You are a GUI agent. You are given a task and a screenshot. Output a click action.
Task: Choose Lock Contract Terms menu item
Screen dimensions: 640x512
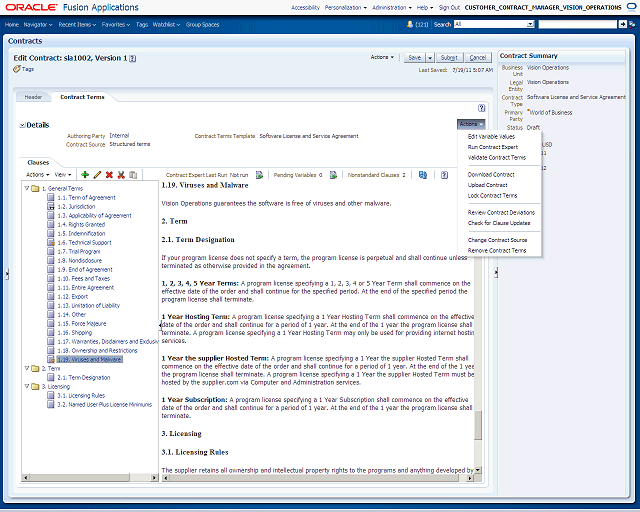(x=492, y=196)
